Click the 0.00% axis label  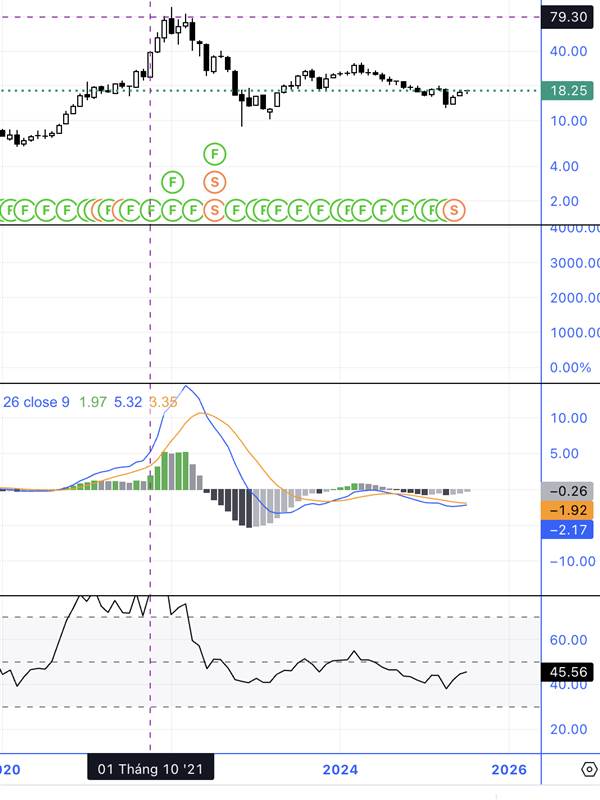[x=570, y=367]
